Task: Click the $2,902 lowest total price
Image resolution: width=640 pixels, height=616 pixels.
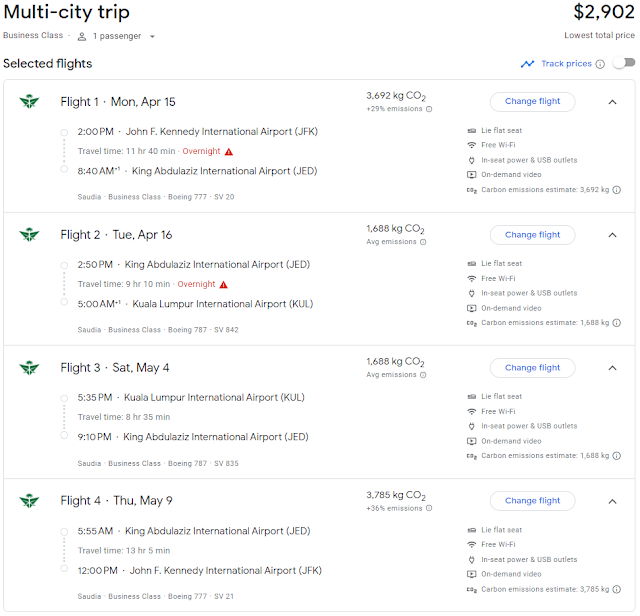Action: point(604,13)
